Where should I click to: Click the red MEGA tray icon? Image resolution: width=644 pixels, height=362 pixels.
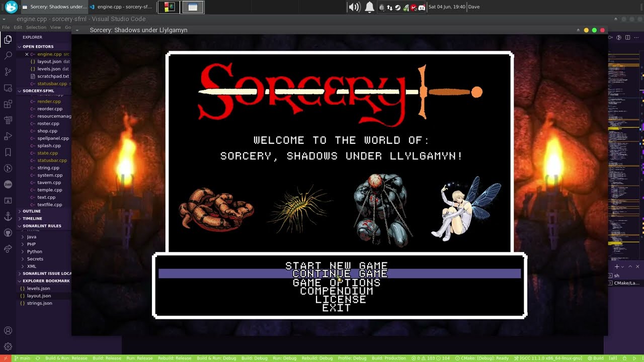(x=414, y=7)
